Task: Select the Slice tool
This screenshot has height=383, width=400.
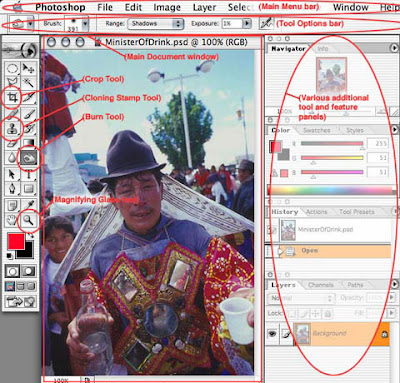Action: click(29, 97)
